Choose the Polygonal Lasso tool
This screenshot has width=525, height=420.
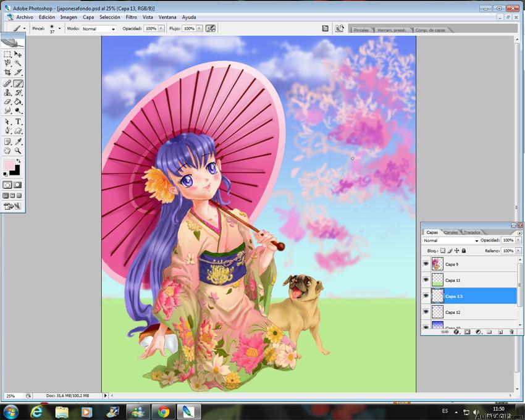pos(7,63)
